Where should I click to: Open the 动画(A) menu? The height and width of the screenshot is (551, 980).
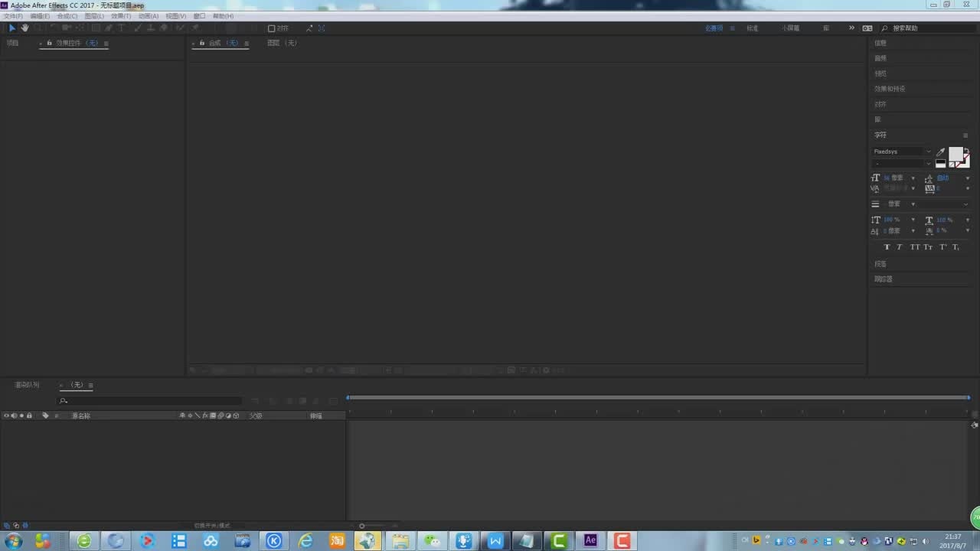149,16
